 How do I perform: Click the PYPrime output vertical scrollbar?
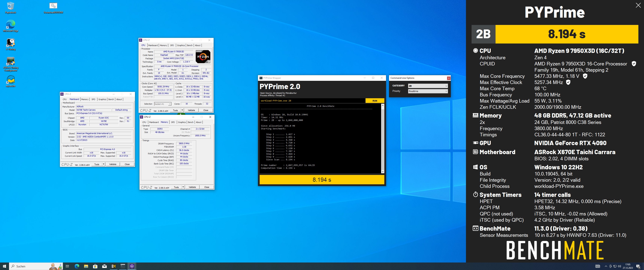click(x=382, y=139)
